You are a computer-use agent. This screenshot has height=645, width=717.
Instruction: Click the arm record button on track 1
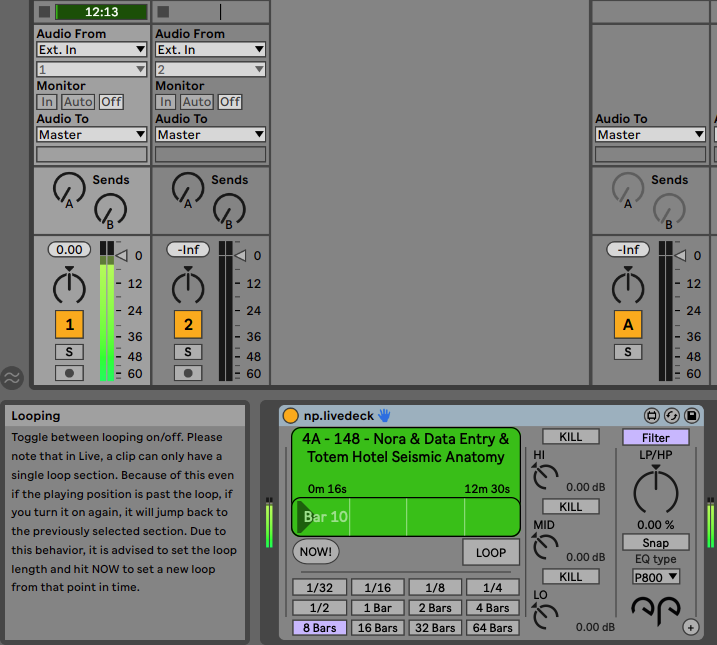[69, 373]
